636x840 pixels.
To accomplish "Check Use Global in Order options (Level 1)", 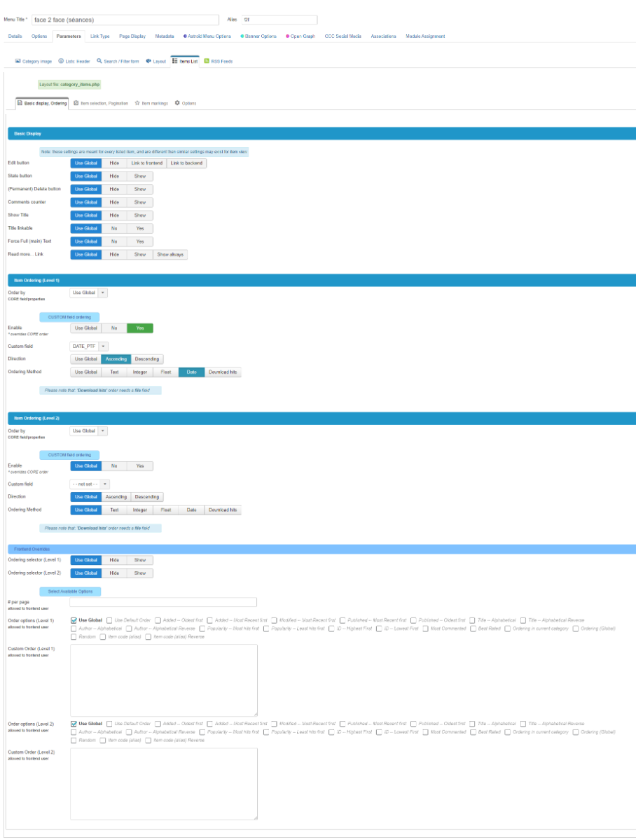I will [74, 620].
